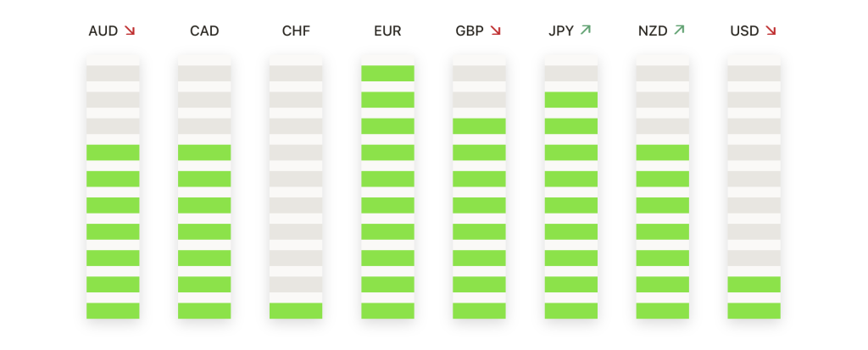The height and width of the screenshot is (350, 868).
Task: Click the green up arrow next to JPY
Action: tap(586, 31)
